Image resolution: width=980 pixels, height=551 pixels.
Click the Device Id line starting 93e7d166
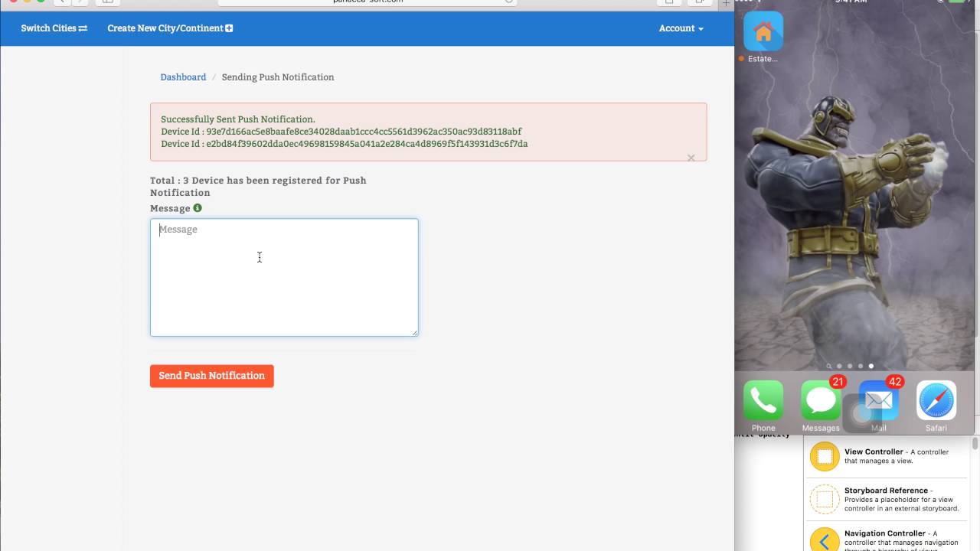(341, 132)
